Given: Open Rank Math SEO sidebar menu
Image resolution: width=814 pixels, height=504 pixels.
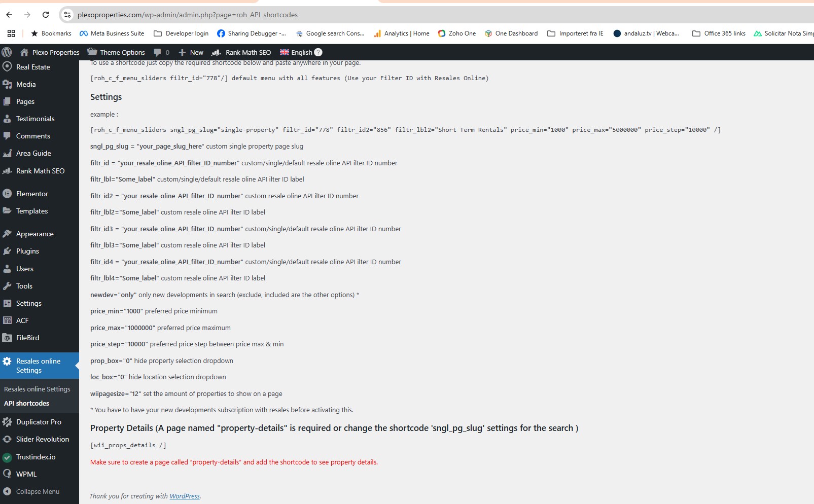Looking at the screenshot, I should click(40, 171).
